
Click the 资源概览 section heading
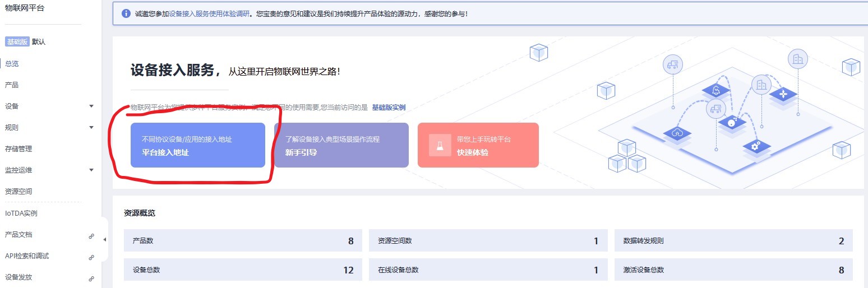point(140,213)
